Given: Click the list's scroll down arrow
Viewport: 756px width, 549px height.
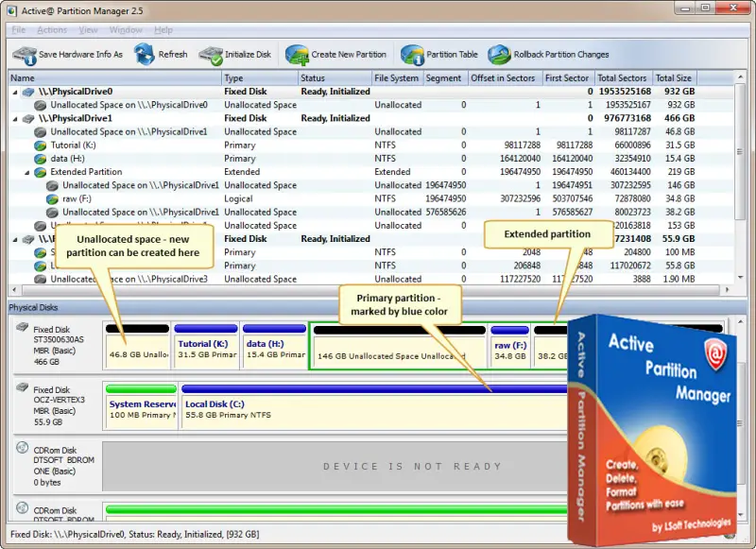Looking at the screenshot, I should pyautogui.click(x=740, y=278).
